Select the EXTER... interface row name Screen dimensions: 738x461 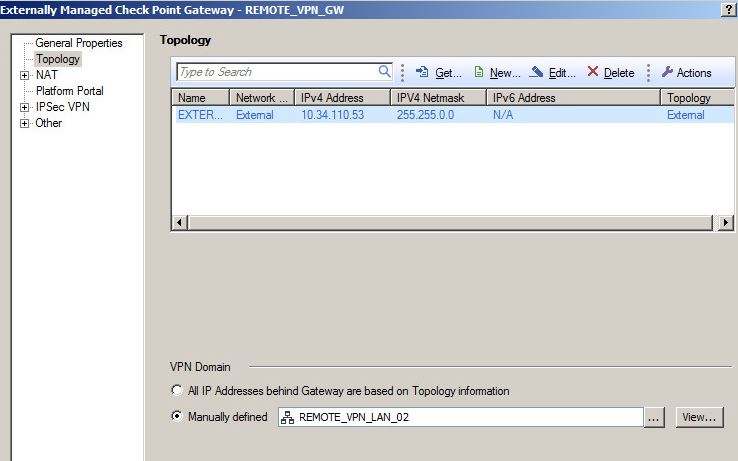coord(200,115)
